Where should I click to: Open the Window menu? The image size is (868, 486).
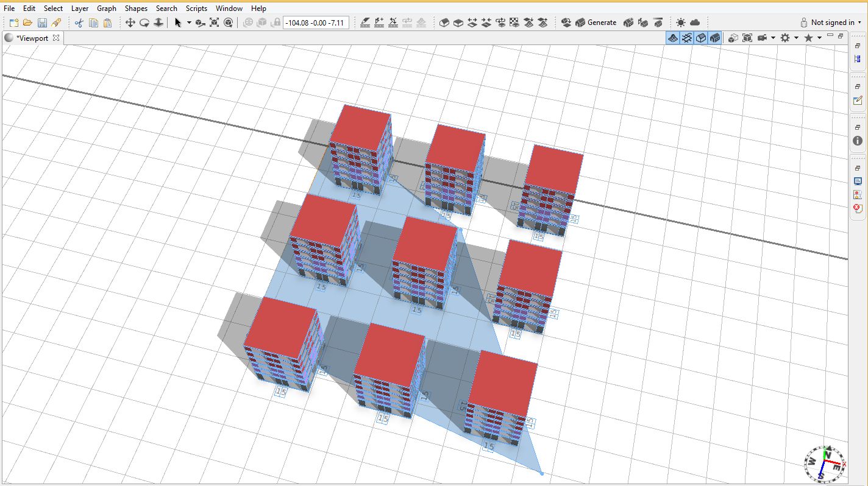click(229, 9)
